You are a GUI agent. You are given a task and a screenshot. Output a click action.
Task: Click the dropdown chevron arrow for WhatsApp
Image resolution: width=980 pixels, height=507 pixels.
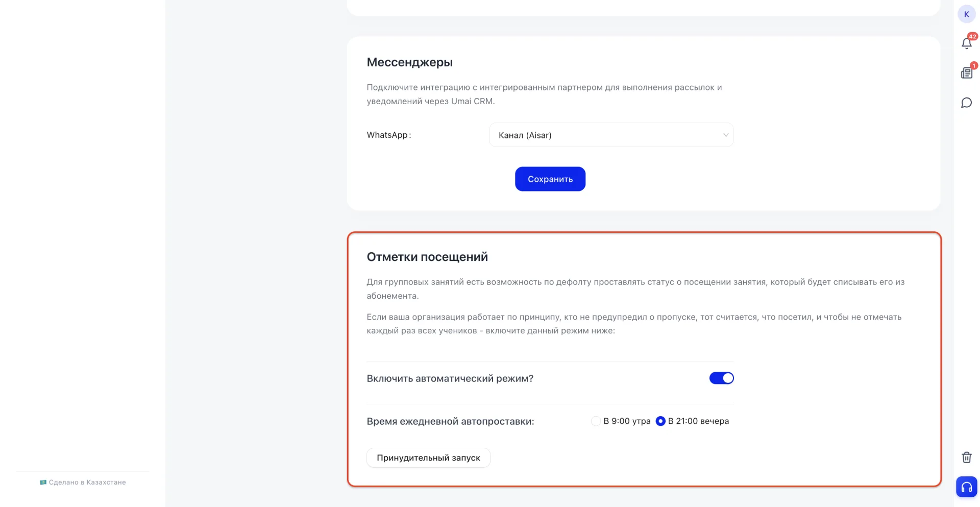725,135
